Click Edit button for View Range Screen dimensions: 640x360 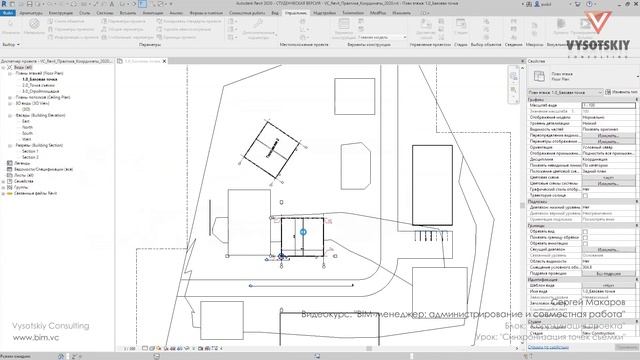608,249
